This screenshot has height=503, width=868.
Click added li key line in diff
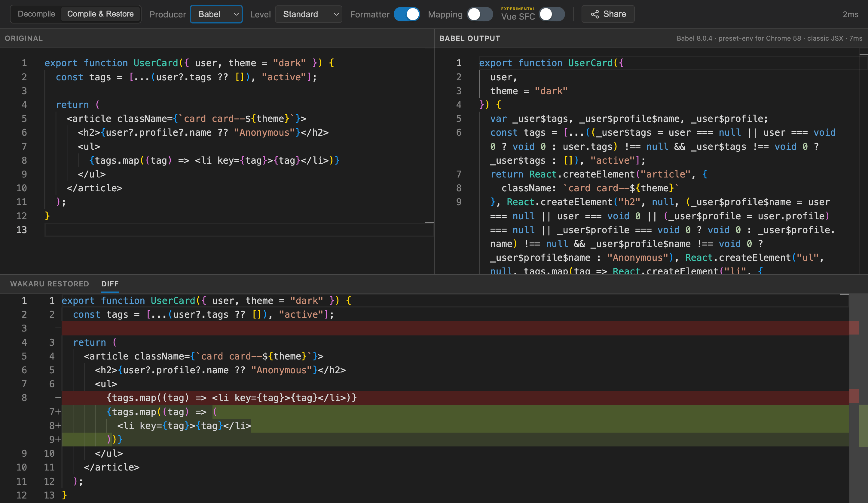(x=184, y=426)
